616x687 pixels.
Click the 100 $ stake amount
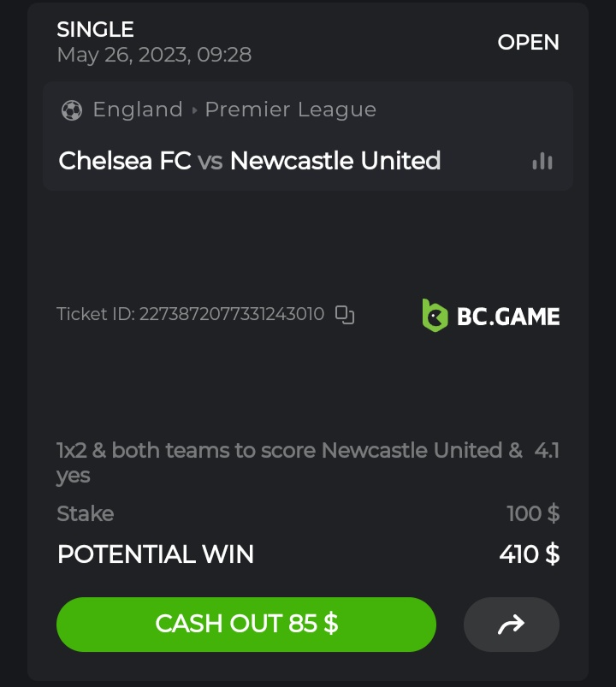(532, 513)
